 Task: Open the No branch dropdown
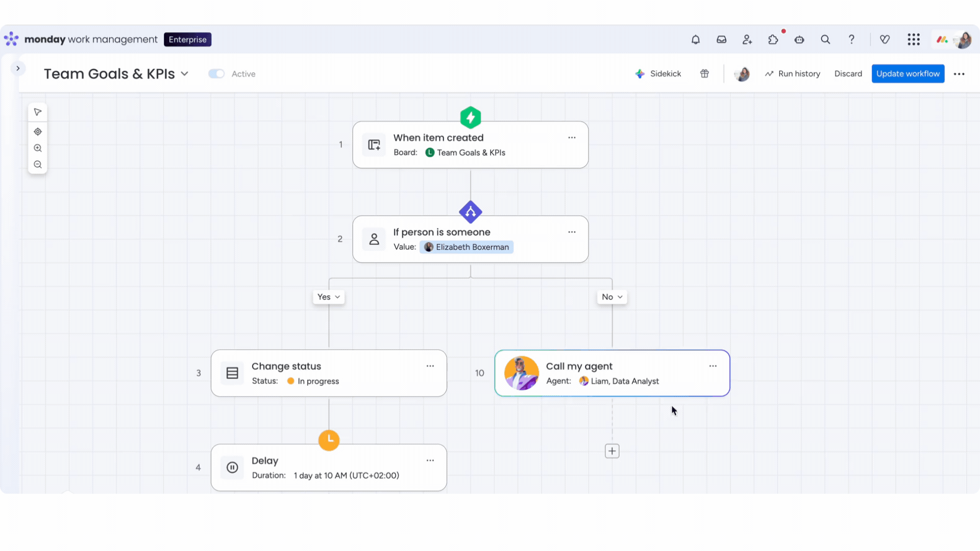click(x=612, y=297)
